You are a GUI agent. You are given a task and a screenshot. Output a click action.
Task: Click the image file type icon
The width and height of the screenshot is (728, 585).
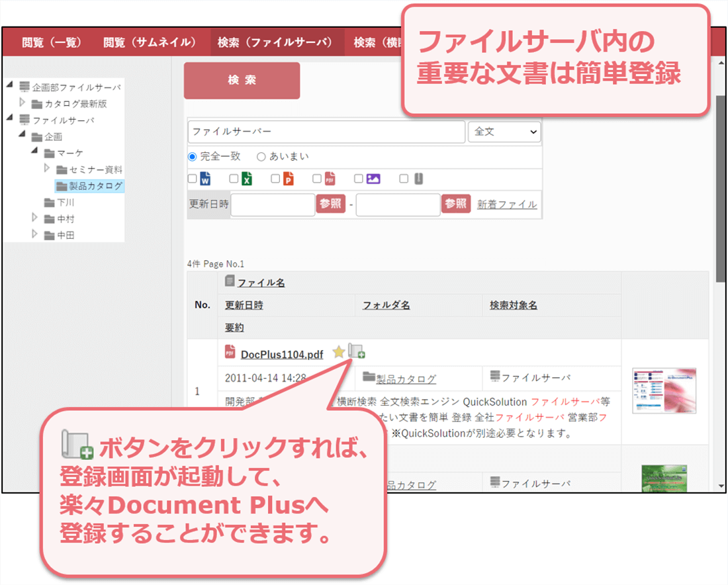click(373, 178)
